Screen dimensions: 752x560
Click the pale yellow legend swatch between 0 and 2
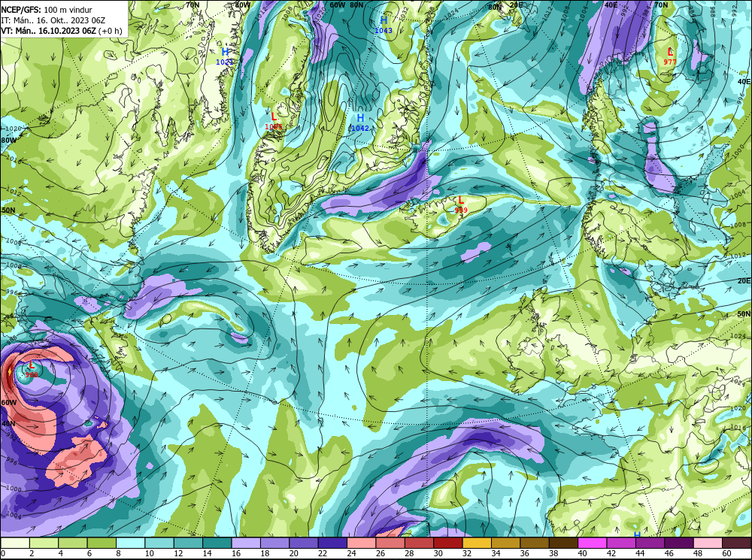pos(15,543)
